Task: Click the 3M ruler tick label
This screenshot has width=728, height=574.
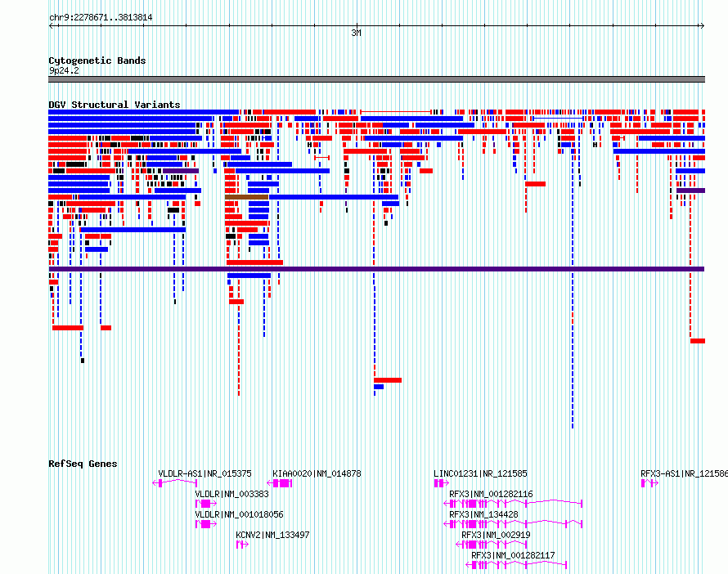Action: [356, 33]
